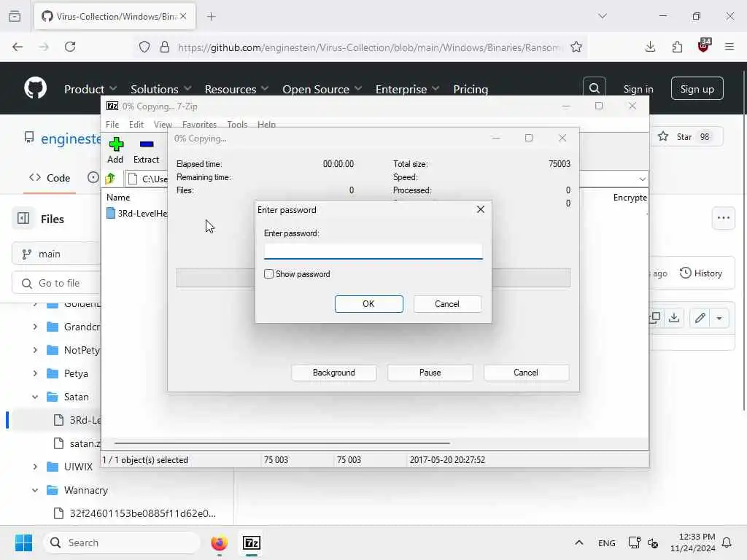Screen dimensions: 747x560
Task: Open the 32f24601153be0885f11d62e0 file
Action: coord(135,513)
